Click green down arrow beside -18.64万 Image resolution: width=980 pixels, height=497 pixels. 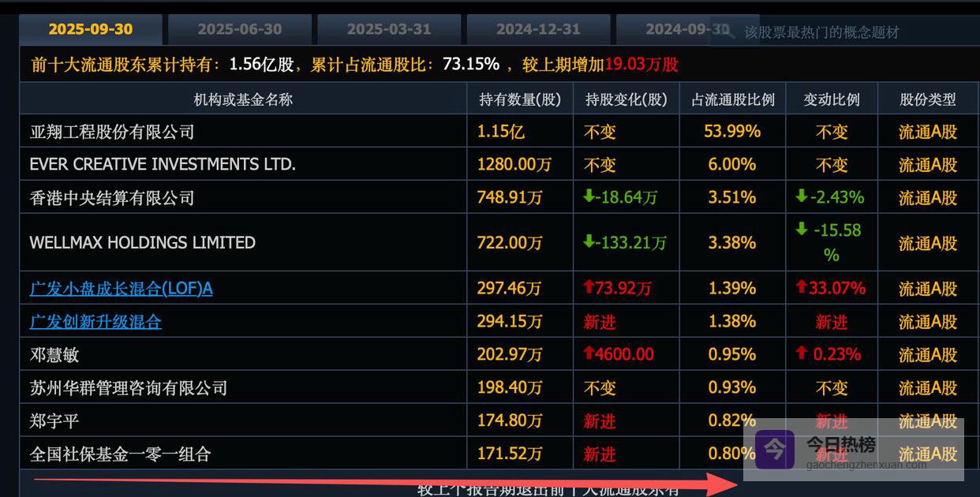click(x=589, y=196)
